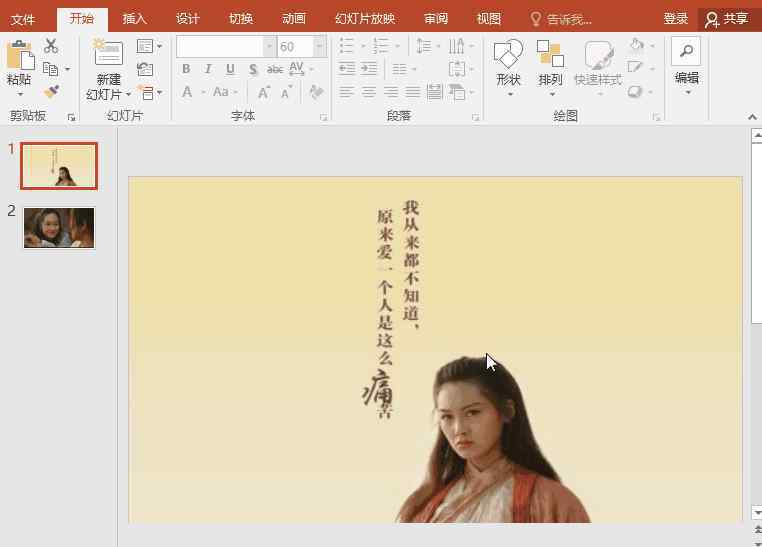This screenshot has height=547, width=762.
Task: Click the Shape Outline pen icon
Action: 635,68
